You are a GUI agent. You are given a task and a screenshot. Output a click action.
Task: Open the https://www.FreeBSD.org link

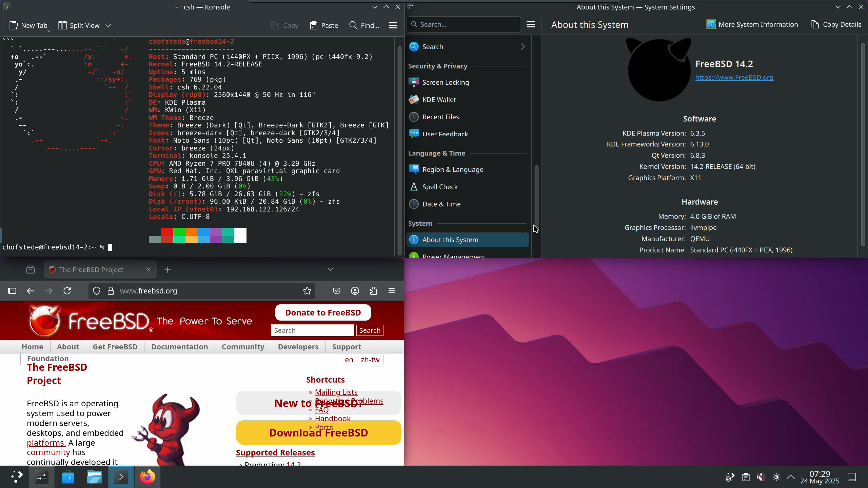[x=734, y=78]
